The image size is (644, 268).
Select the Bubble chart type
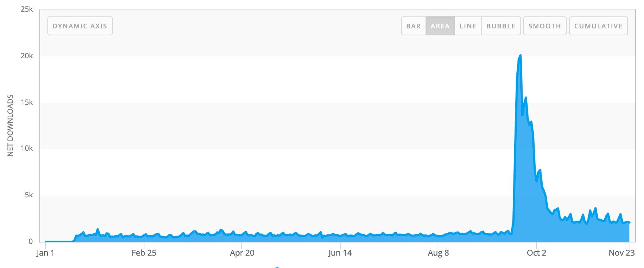click(501, 26)
